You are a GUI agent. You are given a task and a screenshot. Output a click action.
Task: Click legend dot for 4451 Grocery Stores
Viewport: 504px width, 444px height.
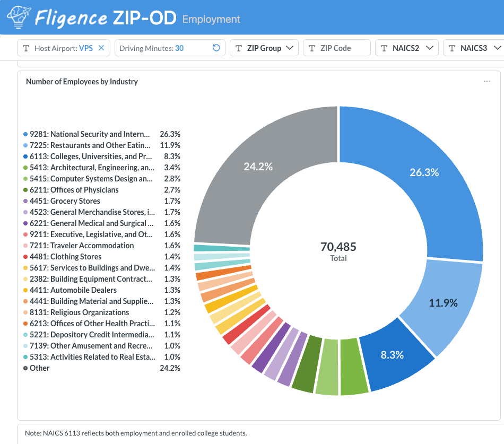click(25, 201)
